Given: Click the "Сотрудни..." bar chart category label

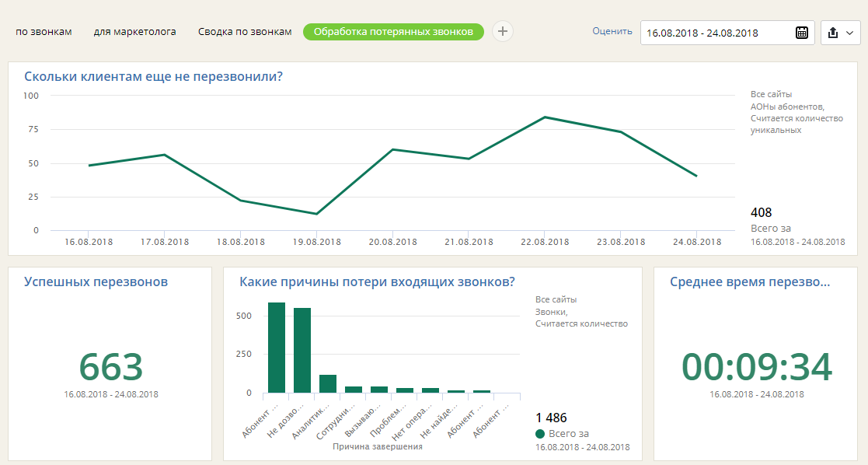Looking at the screenshot, I should pos(336,422).
